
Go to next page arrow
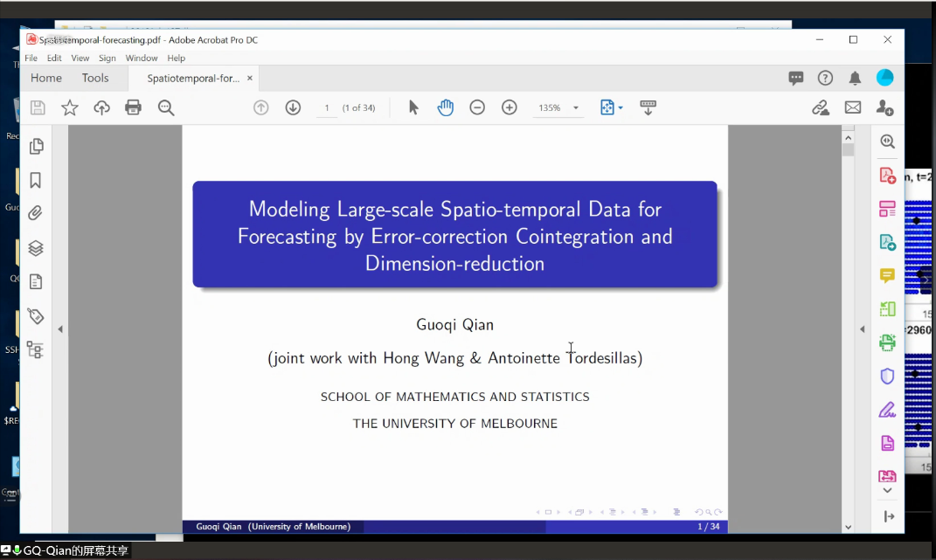click(293, 107)
